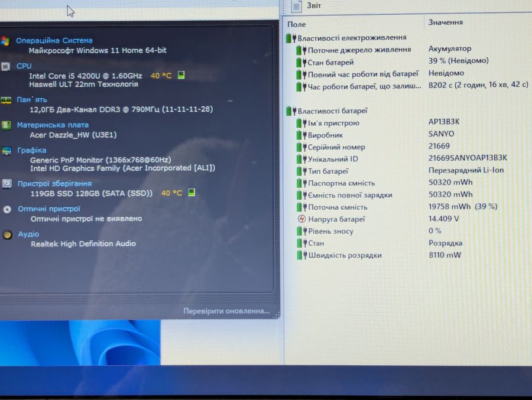Open the Оптичні пристрої section link
Screen dimensions: 532x400
point(49,209)
